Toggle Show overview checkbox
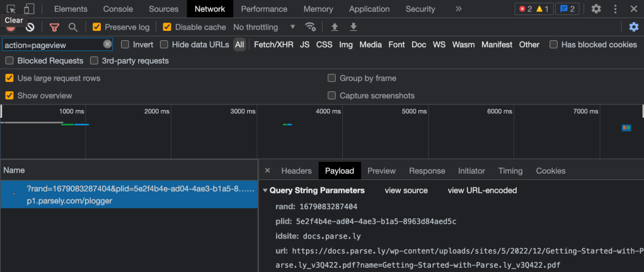 [9, 96]
